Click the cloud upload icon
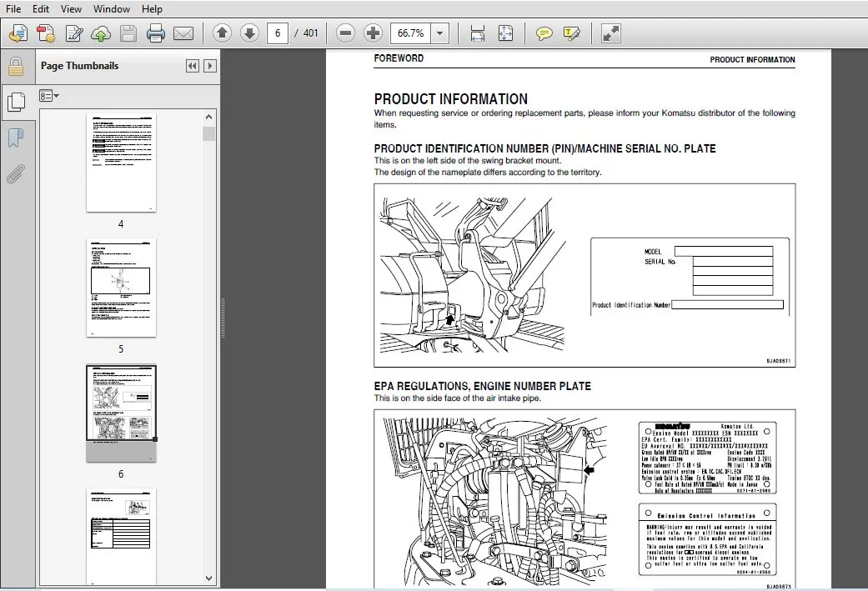 (101, 33)
